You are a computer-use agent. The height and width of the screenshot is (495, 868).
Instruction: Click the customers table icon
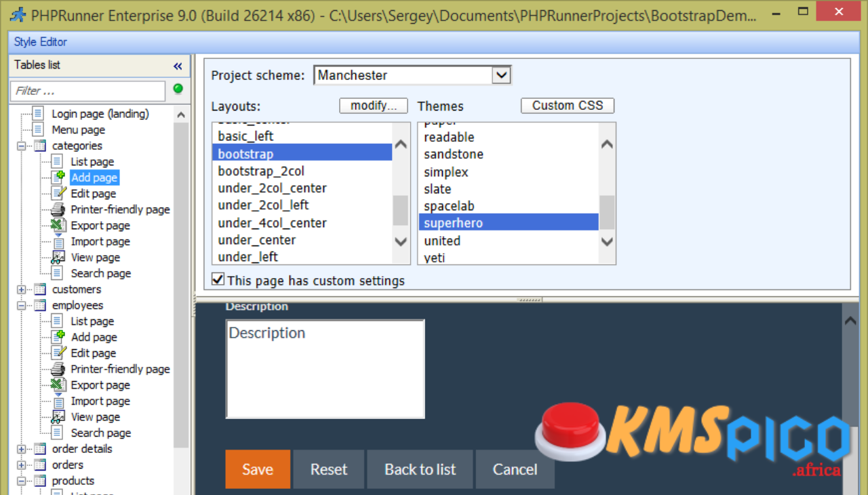click(x=40, y=290)
